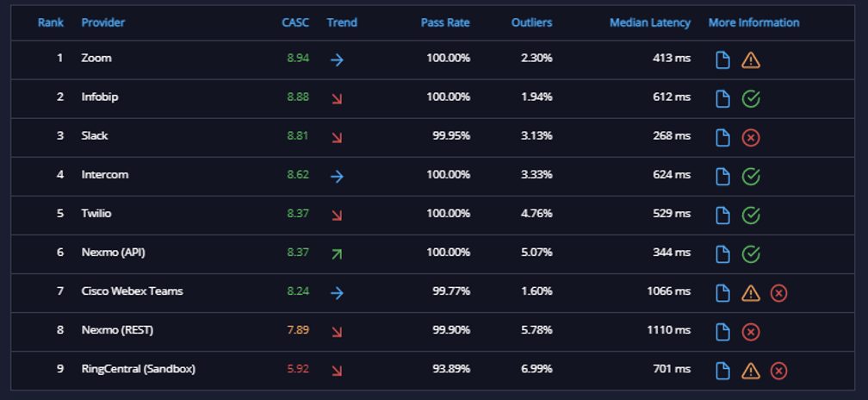
Task: Click the blue flat-trend arrow for Intercom
Action: 337,176
